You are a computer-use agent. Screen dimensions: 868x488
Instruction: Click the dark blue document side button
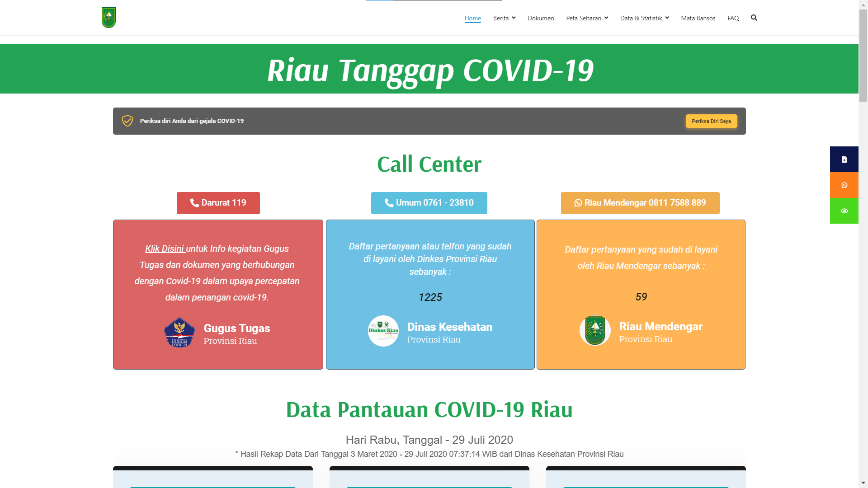point(844,159)
